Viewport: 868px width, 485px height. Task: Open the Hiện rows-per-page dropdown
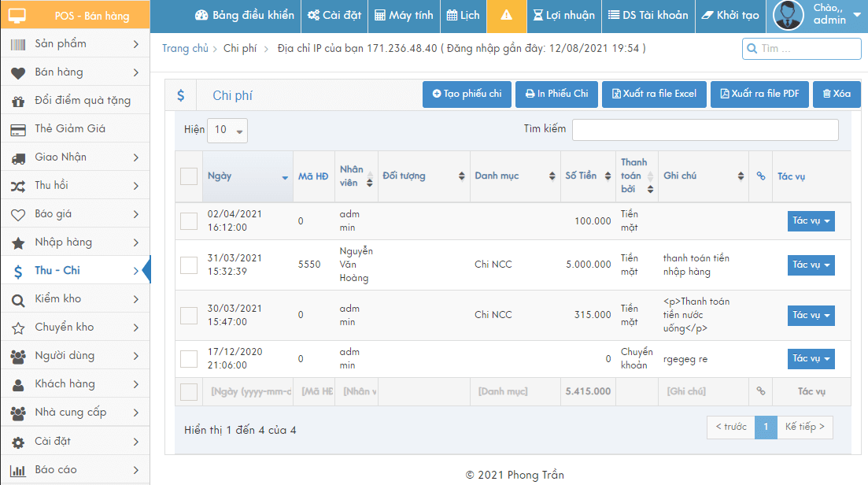(x=227, y=130)
